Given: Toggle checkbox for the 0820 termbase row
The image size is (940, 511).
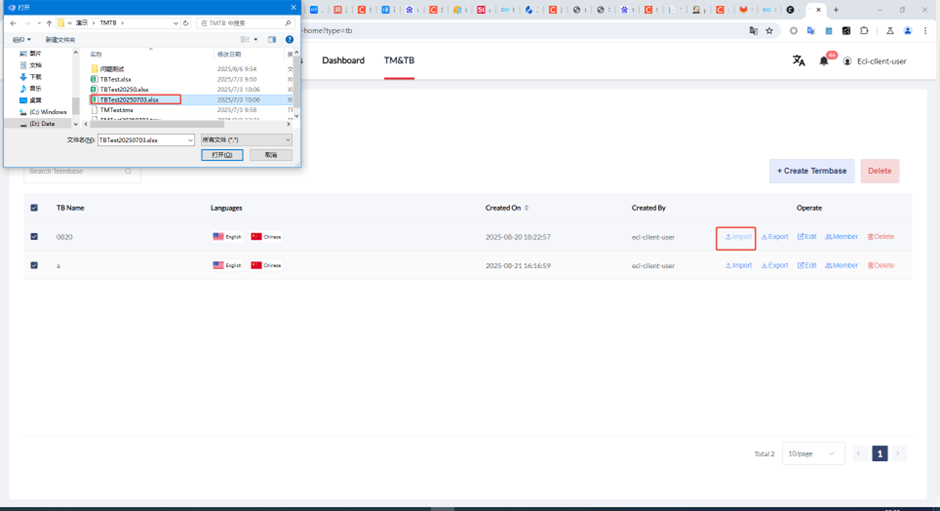Looking at the screenshot, I should [35, 237].
